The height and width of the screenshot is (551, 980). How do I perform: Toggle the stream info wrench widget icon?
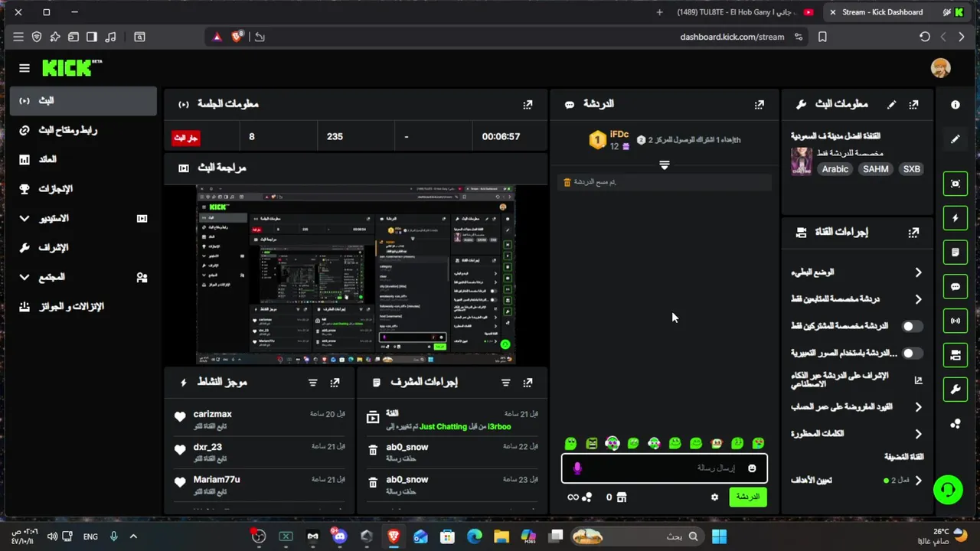(955, 390)
